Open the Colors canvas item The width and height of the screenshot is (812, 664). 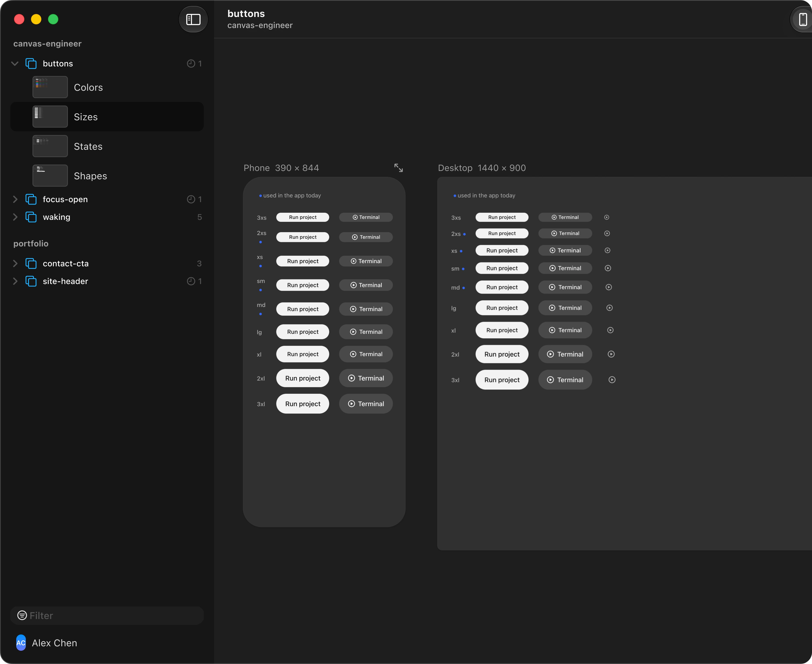point(107,87)
